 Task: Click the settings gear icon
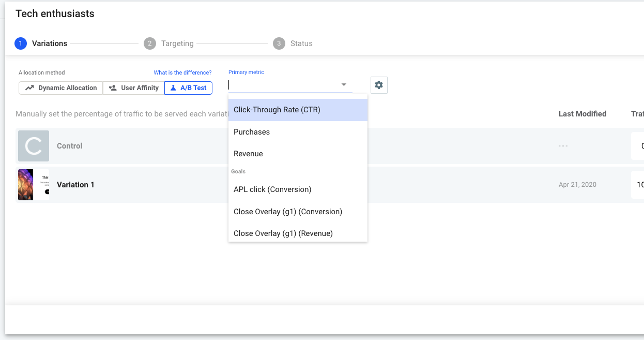click(x=379, y=85)
